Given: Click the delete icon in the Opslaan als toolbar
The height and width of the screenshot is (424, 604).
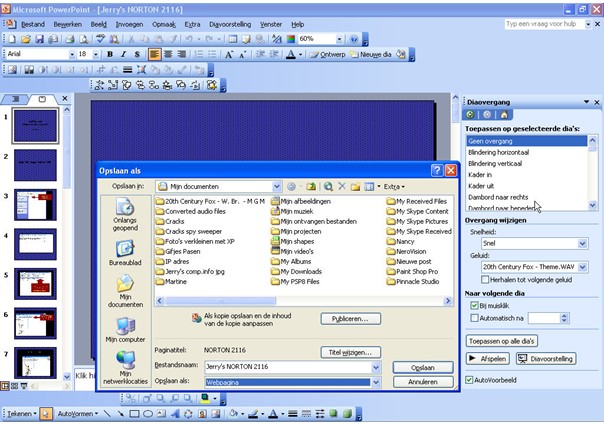Looking at the screenshot, I should point(341,186).
